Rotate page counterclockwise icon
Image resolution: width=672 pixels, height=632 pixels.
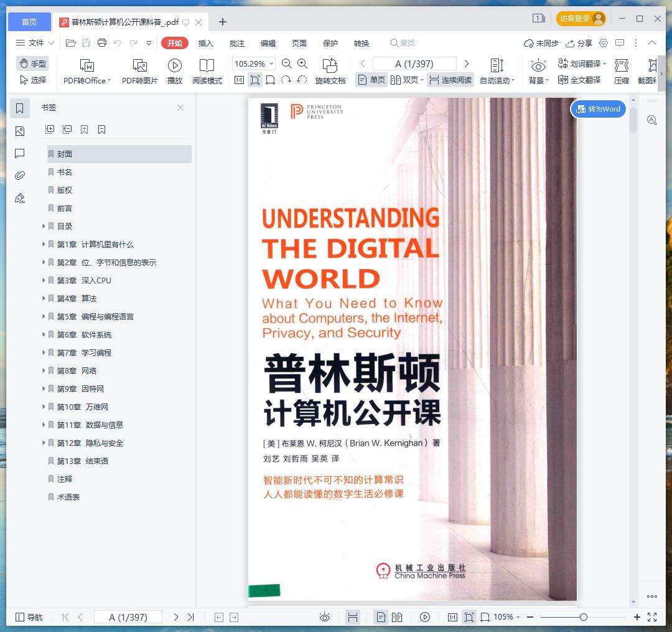click(302, 80)
